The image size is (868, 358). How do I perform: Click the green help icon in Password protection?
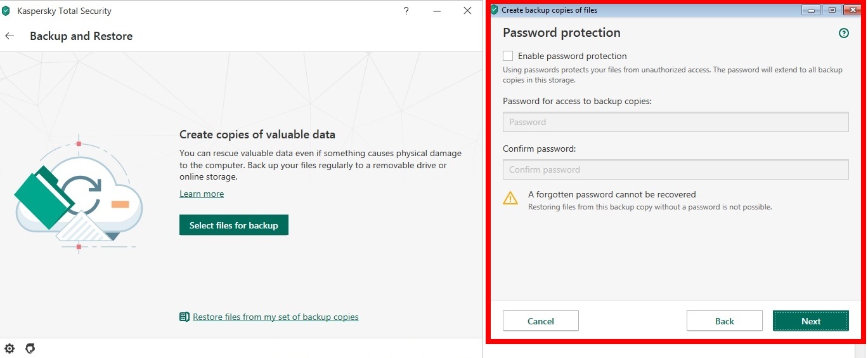tap(843, 33)
